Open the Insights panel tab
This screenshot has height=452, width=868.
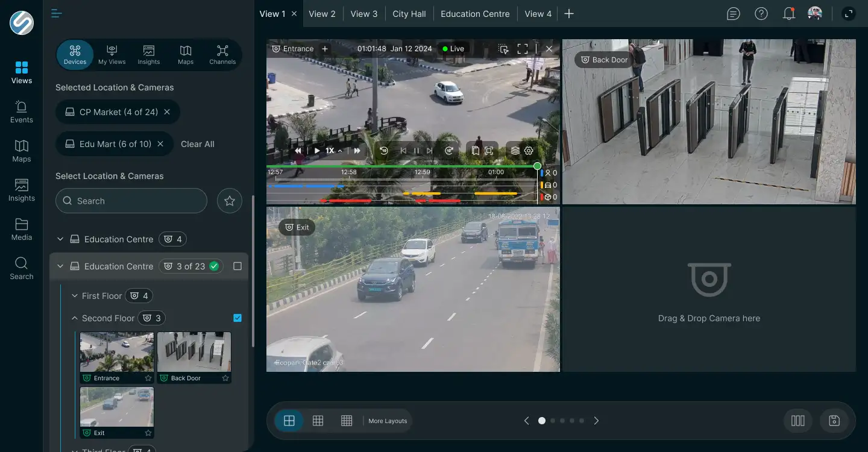pyautogui.click(x=149, y=55)
